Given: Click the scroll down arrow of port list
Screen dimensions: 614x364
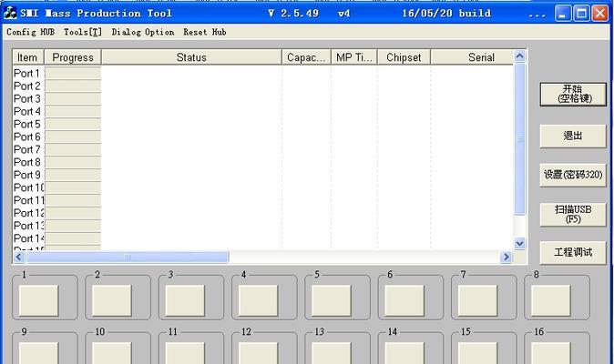Looking at the screenshot, I should click(519, 244).
